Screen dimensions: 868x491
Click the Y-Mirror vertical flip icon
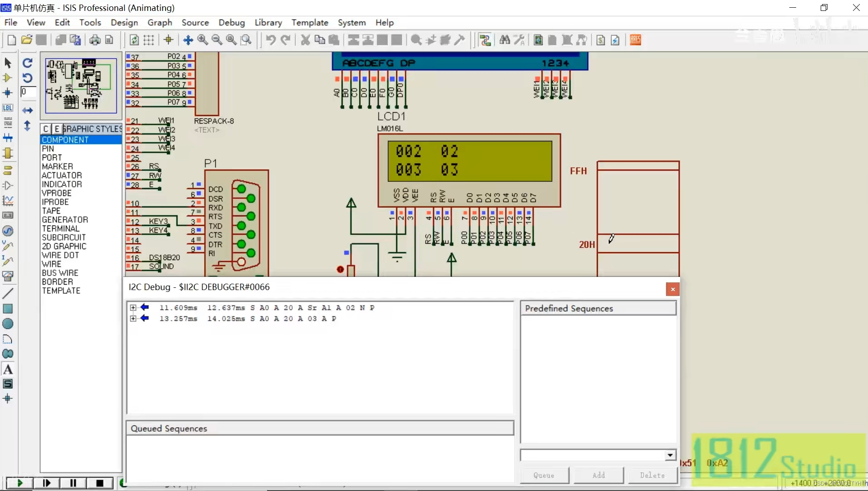coord(27,126)
